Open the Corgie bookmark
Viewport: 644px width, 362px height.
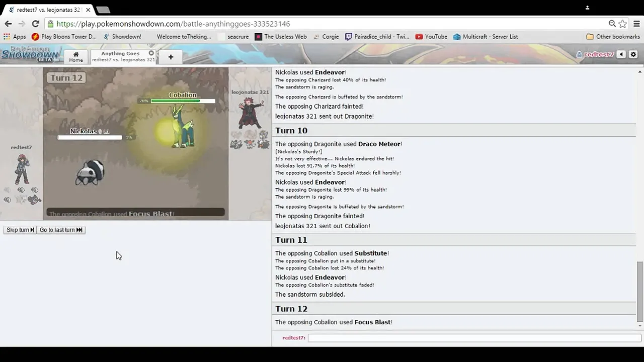326,37
